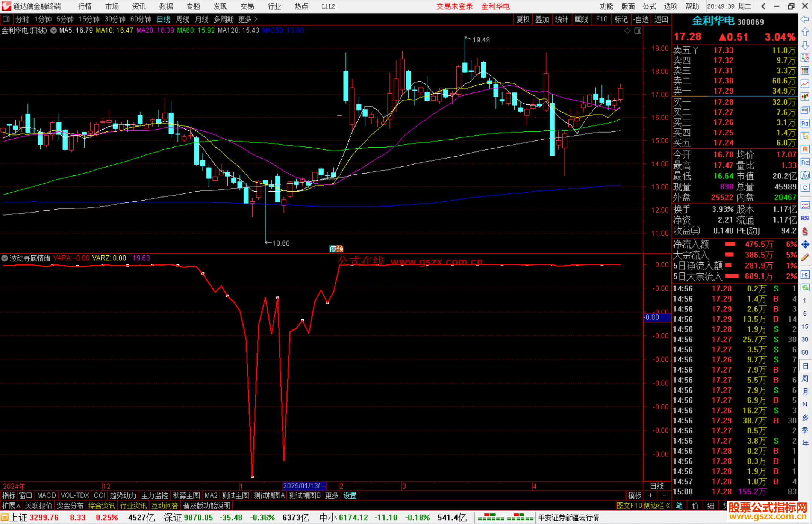This screenshot has width=812, height=524.
Task: Click the 设置 indicator settings button
Action: coord(350,495)
